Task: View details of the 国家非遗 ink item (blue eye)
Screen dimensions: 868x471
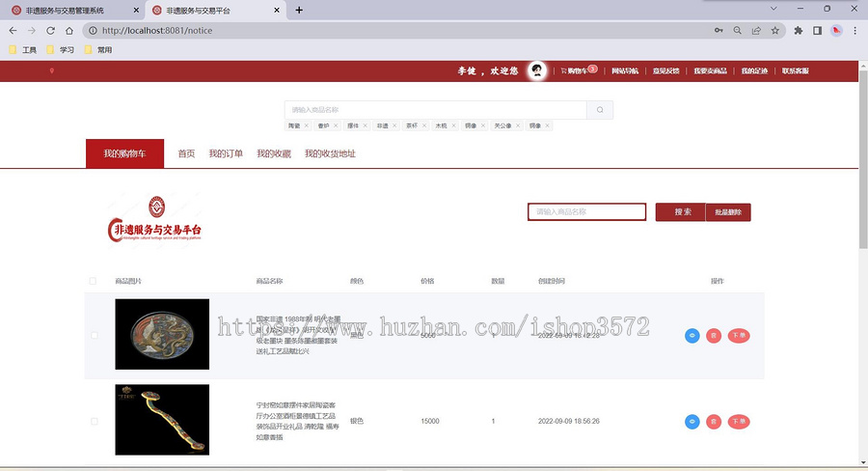Action: [x=692, y=335]
